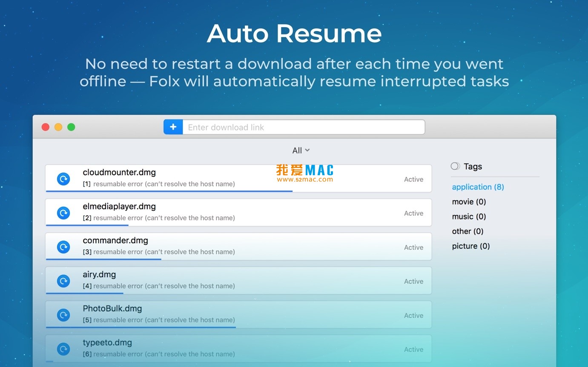Click resume icon for commander.dmg
The height and width of the screenshot is (367, 588).
[x=63, y=247]
